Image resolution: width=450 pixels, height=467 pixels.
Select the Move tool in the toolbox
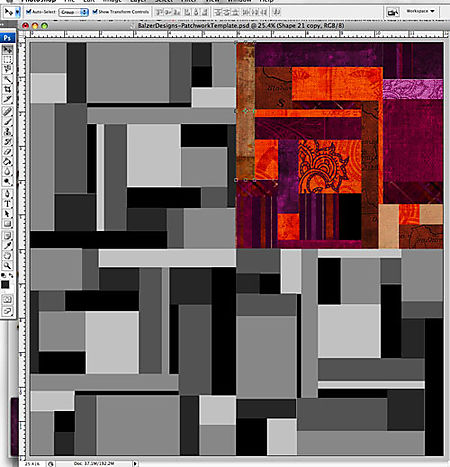[x=7, y=50]
